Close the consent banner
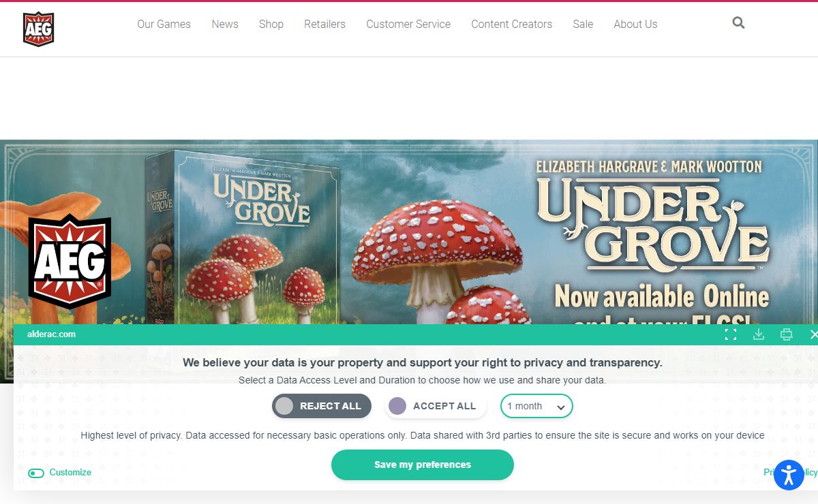 (813, 334)
